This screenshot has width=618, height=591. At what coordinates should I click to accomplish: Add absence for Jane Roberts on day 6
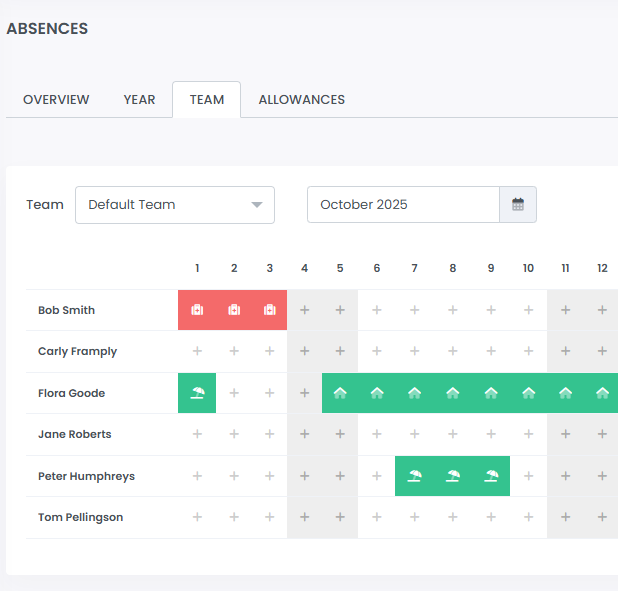coord(377,434)
